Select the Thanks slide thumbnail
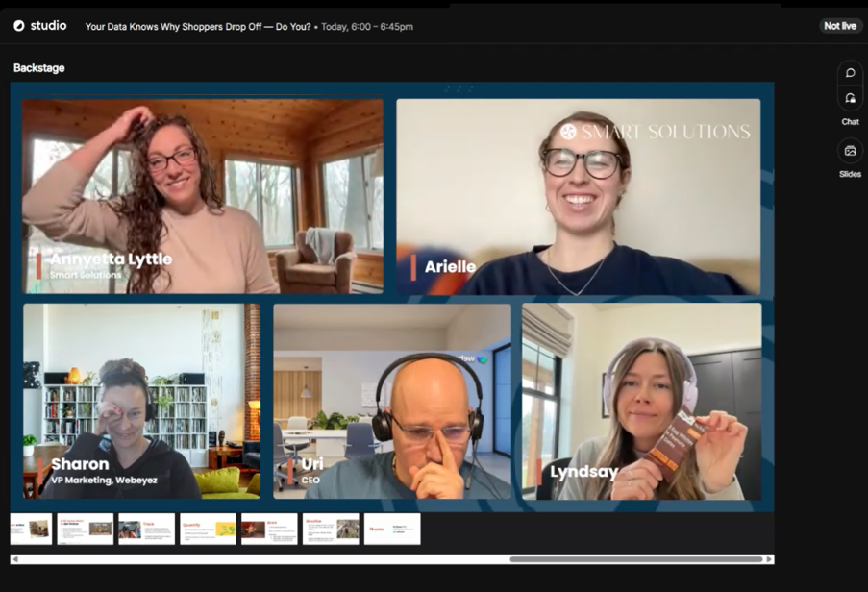868x592 pixels. pos(392,529)
